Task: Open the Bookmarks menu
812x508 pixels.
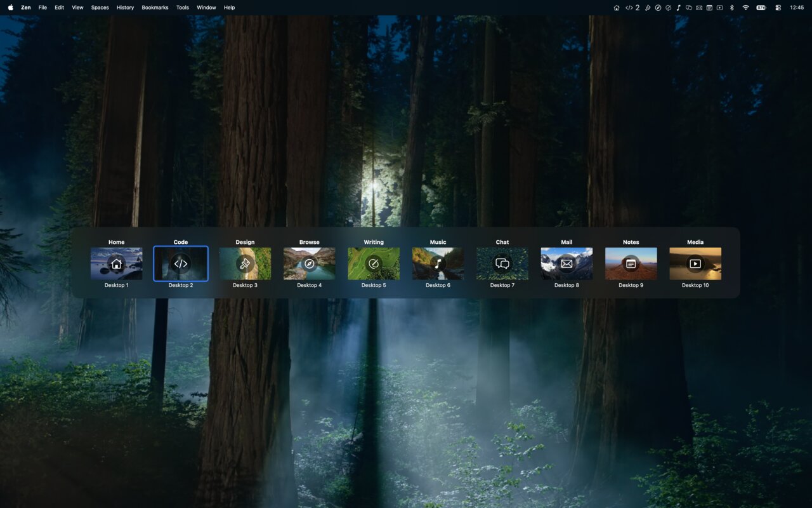Action: coord(155,8)
